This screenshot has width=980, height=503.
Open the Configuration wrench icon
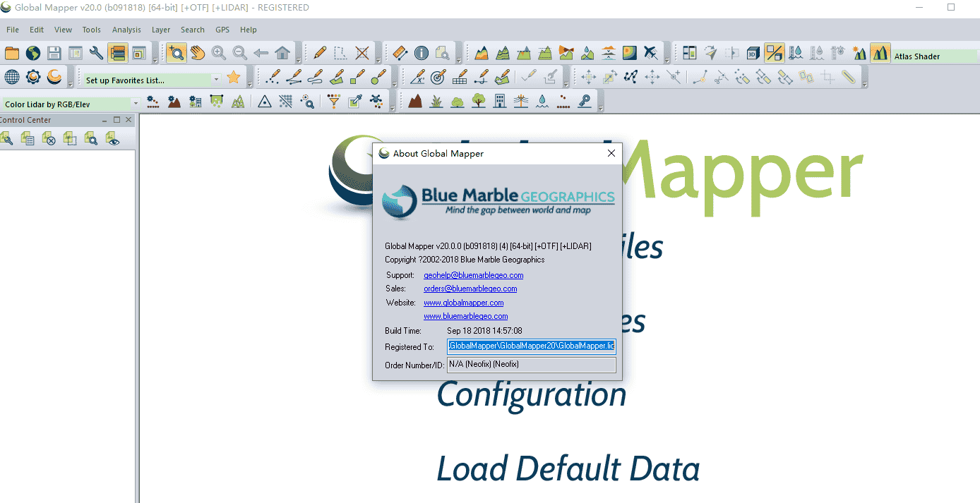[x=96, y=53]
